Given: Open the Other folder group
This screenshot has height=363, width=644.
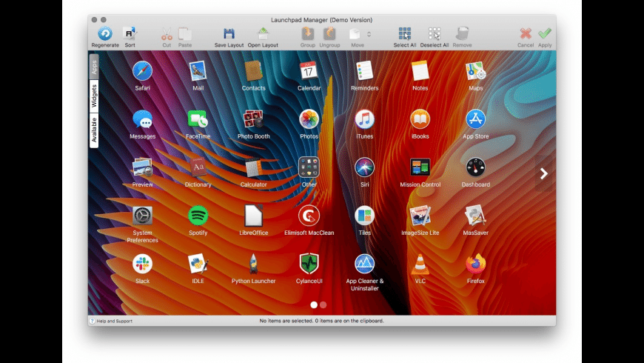Looking at the screenshot, I should pyautogui.click(x=309, y=167).
